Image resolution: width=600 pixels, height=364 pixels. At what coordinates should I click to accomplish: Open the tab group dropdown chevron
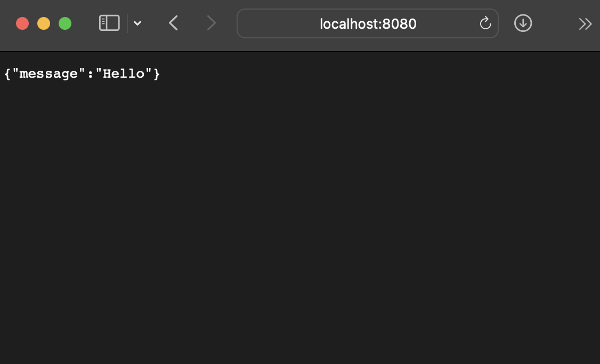137,23
